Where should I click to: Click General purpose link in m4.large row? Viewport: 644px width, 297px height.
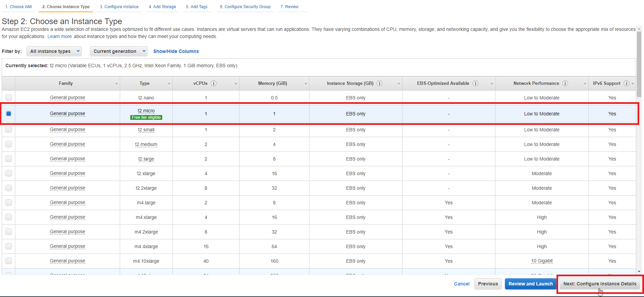68,202
